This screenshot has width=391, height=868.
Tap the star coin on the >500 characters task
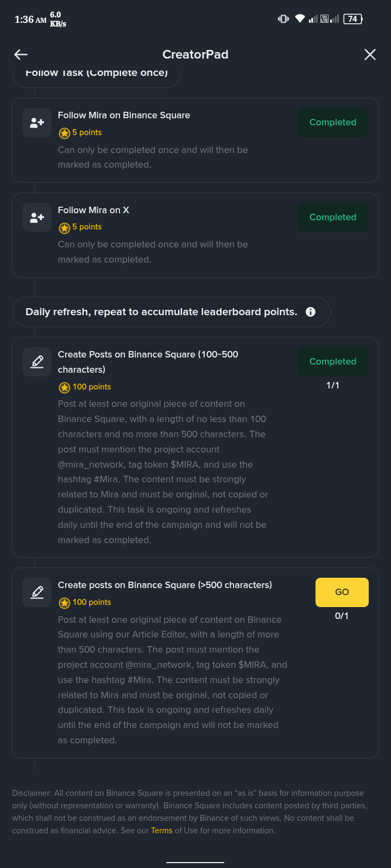(65, 603)
